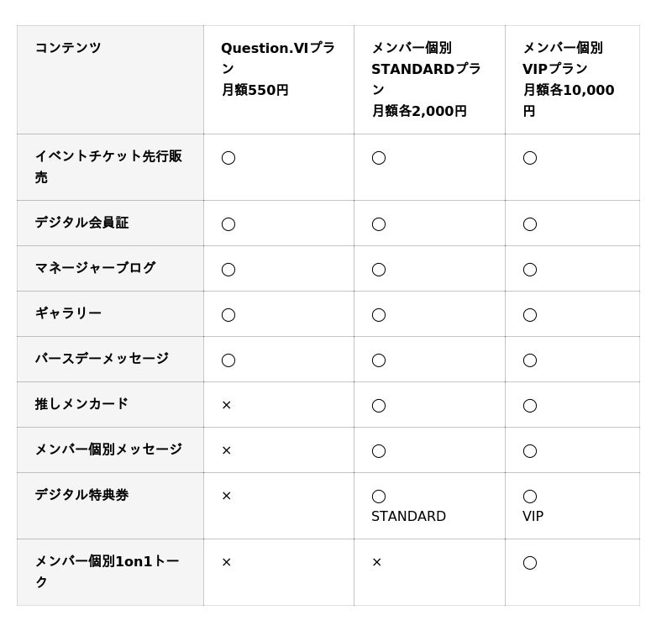Click STANDARD plan cross for メンバー個別1on1トーク
This screenshot has width=672, height=631.
pos(376,562)
